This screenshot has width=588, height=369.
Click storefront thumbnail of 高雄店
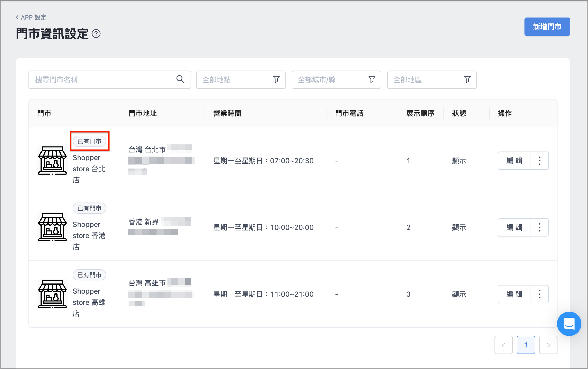tap(52, 294)
